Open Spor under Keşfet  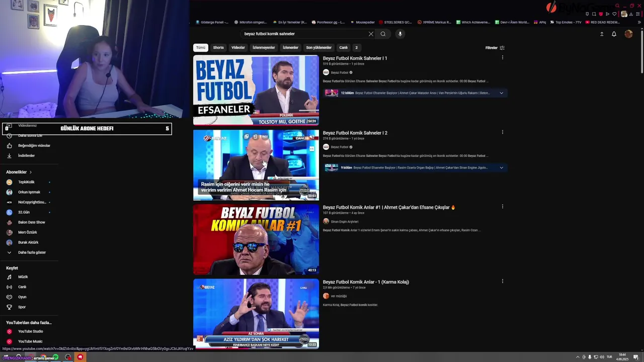[16, 307]
